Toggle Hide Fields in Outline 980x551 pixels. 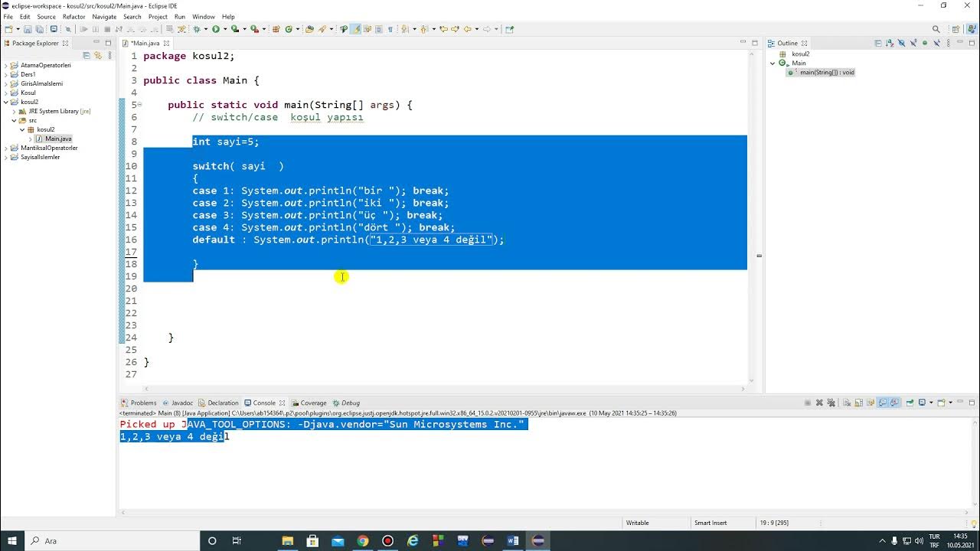coord(901,43)
